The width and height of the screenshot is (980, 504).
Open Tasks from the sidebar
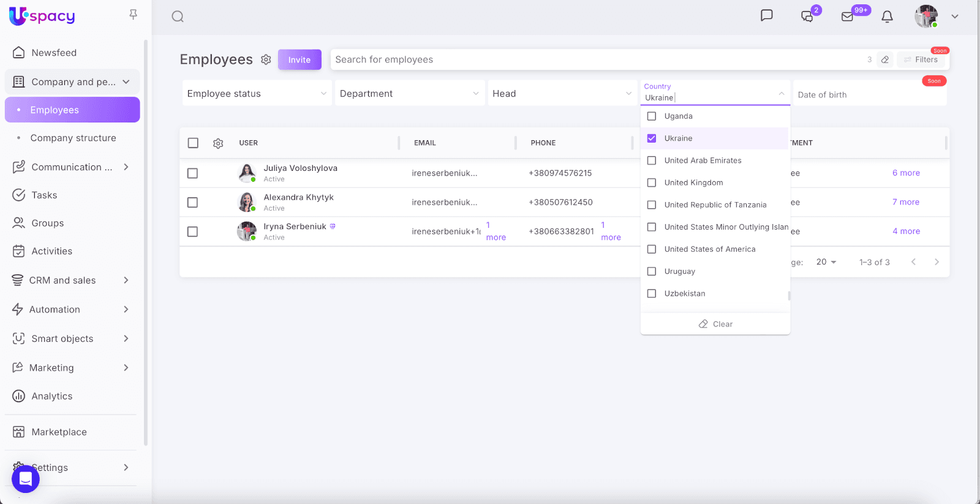click(44, 195)
